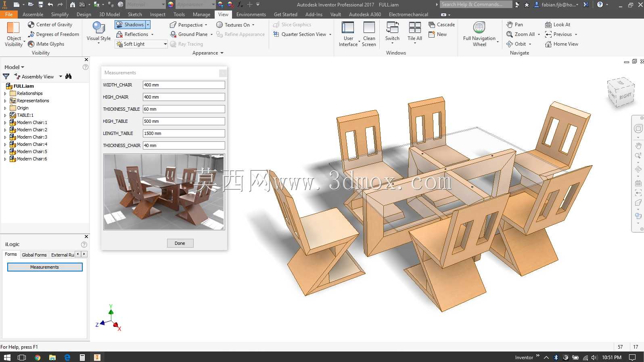Go to the Previous view

point(558,34)
